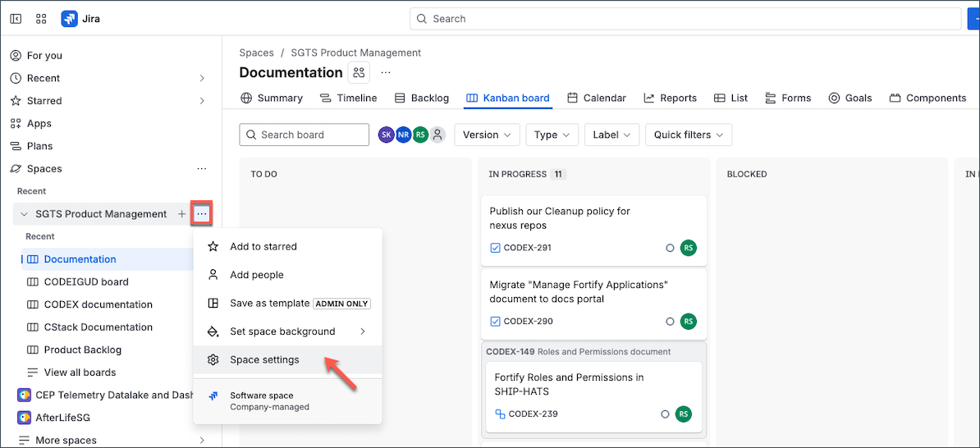
Task: Open ellipsis menu beside Documentation title
Action: tap(386, 72)
